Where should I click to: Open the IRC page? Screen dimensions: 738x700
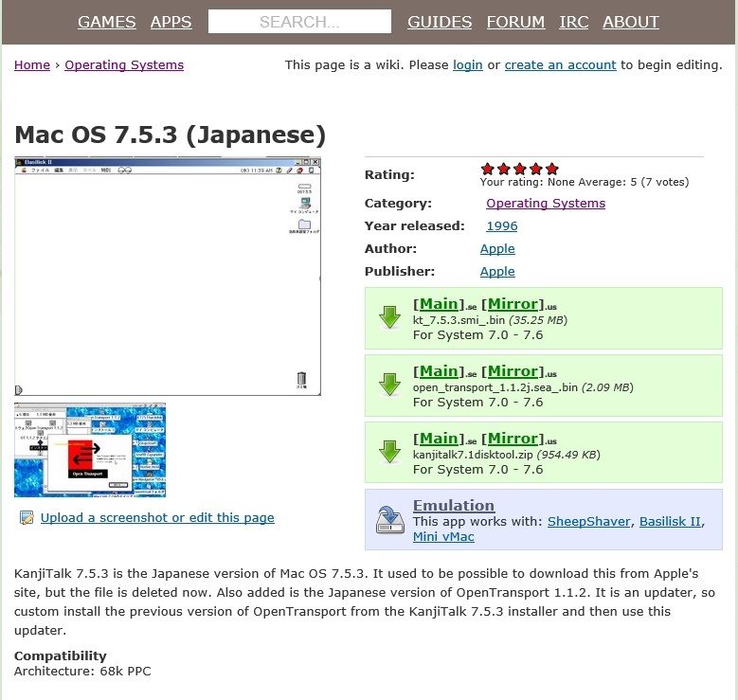574,22
